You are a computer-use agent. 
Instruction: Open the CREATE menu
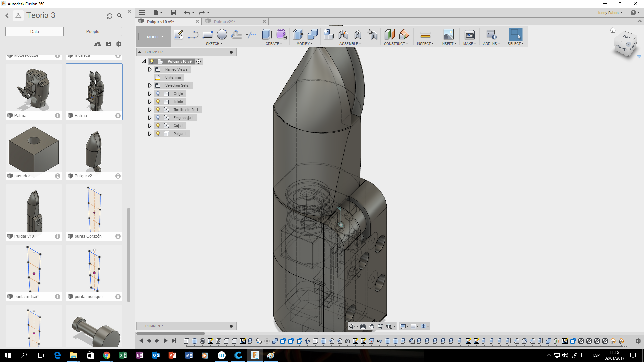click(x=274, y=44)
